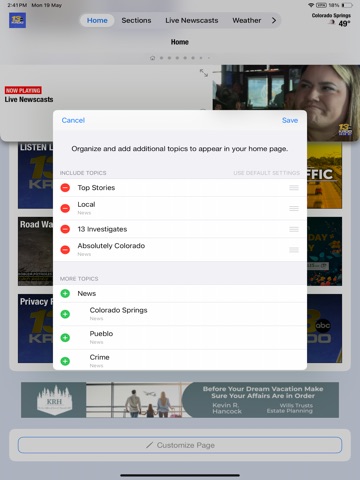Select the Crime topic text

pyautogui.click(x=99, y=357)
